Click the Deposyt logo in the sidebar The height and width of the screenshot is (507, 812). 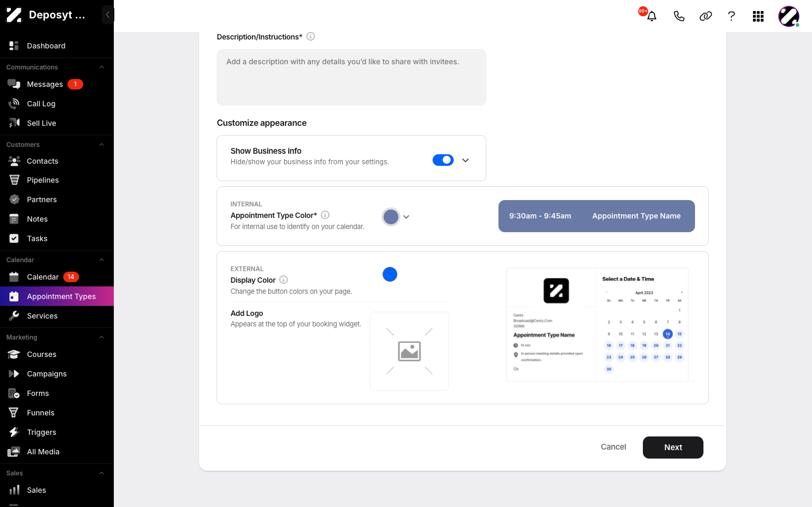pyautogui.click(x=14, y=15)
